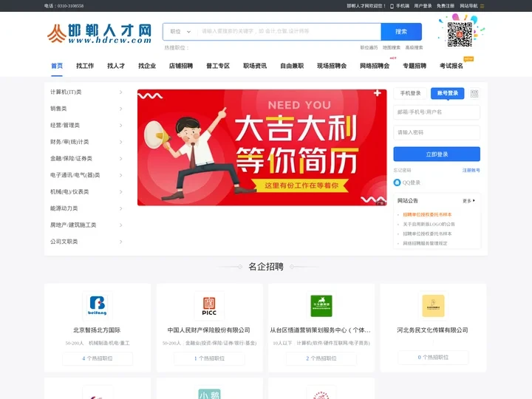This screenshot has width=532, height=399.
Task: Select the 账号登录 tab
Action: pos(448,93)
